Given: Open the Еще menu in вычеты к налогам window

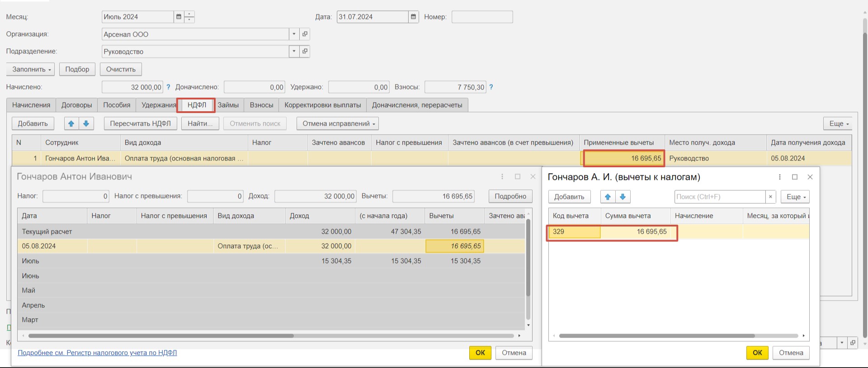Looking at the screenshot, I should coord(796,197).
